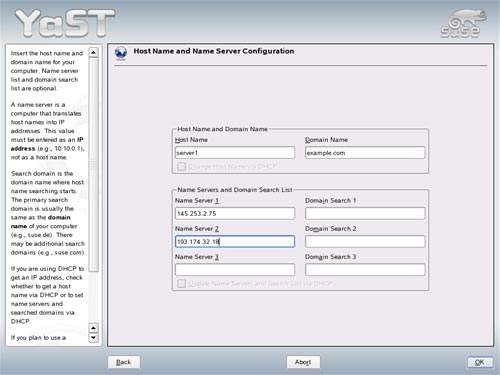
Task: Click the globe network icon beside the title
Action: pos(120,53)
